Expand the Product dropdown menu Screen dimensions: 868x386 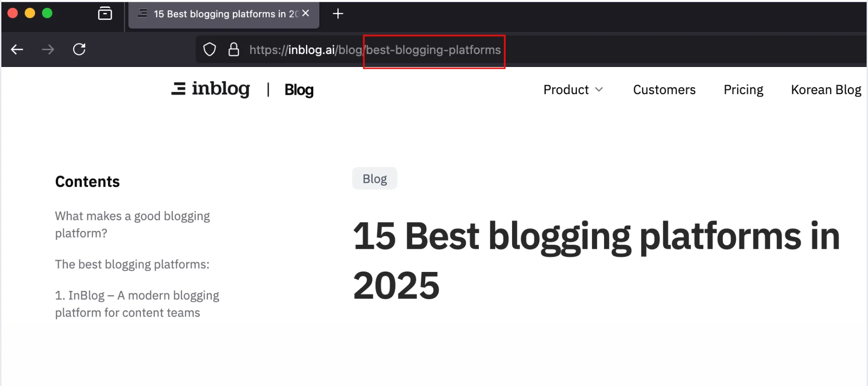[573, 90]
